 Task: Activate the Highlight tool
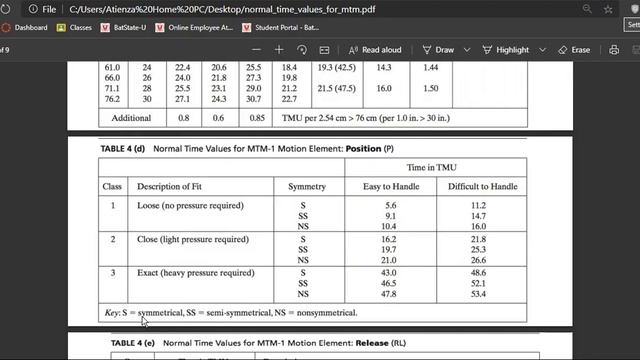pos(506,50)
